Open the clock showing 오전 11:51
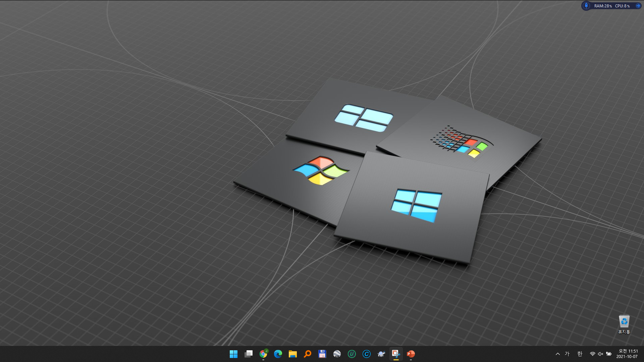644x362 pixels. [628, 351]
